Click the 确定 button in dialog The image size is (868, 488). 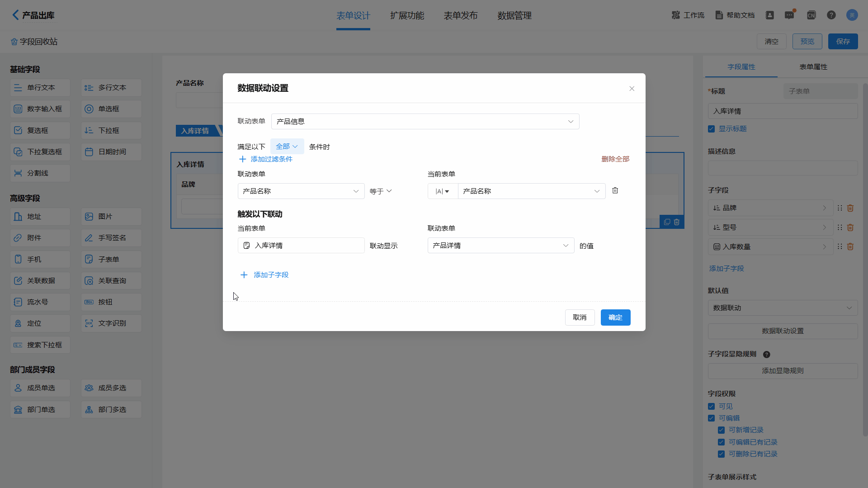click(x=615, y=317)
